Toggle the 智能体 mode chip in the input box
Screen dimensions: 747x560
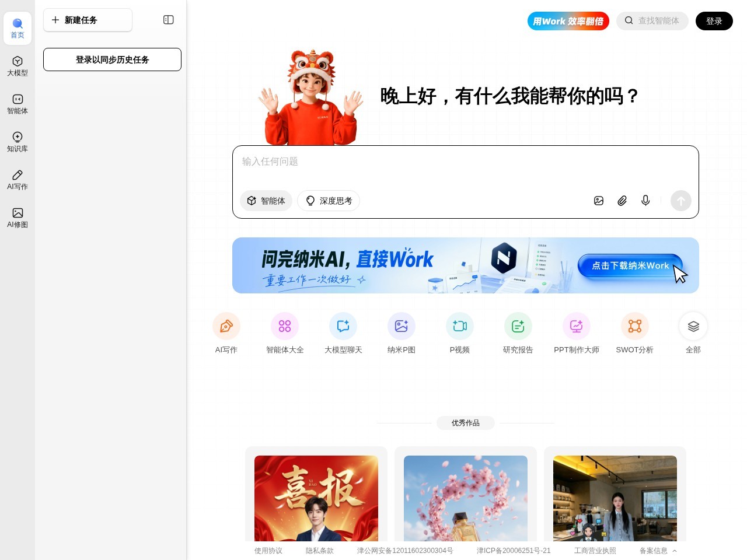[x=266, y=201]
